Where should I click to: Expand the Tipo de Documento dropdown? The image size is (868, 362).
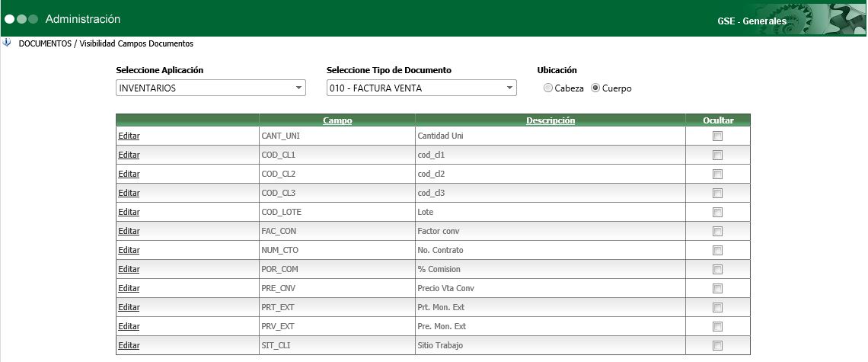pos(421,88)
